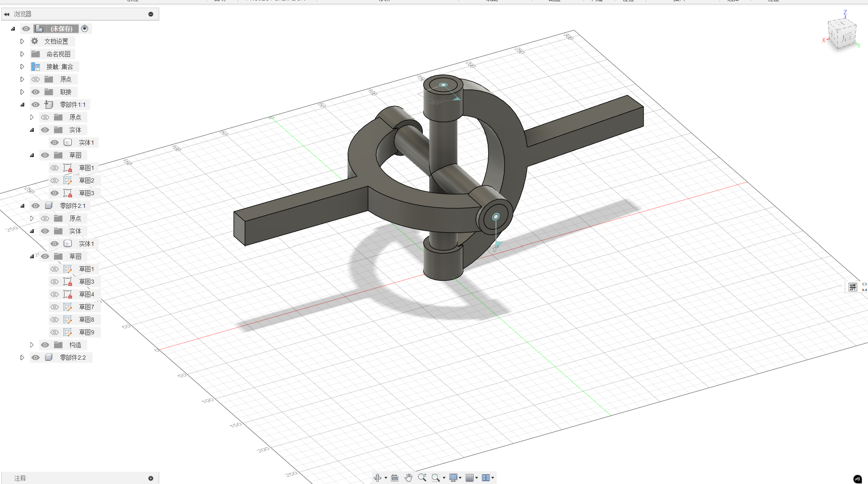Select the Pan hand tool
Viewport: 868px width, 484px height.
point(408,478)
